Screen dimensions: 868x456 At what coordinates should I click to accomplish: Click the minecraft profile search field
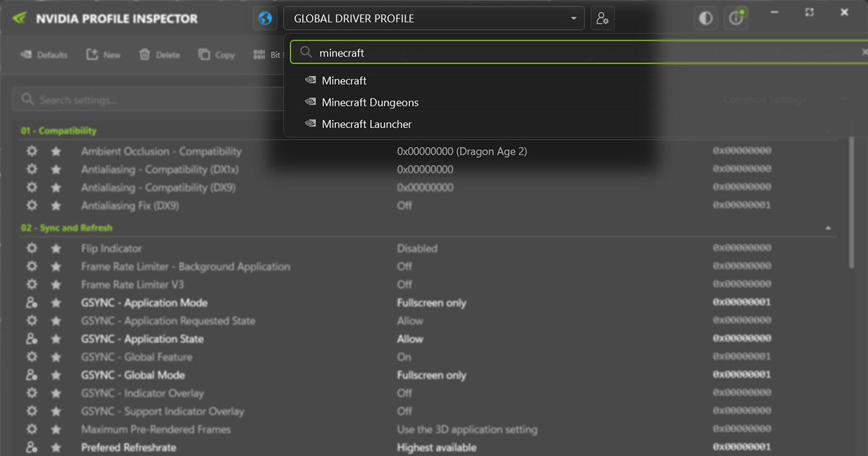tap(579, 53)
